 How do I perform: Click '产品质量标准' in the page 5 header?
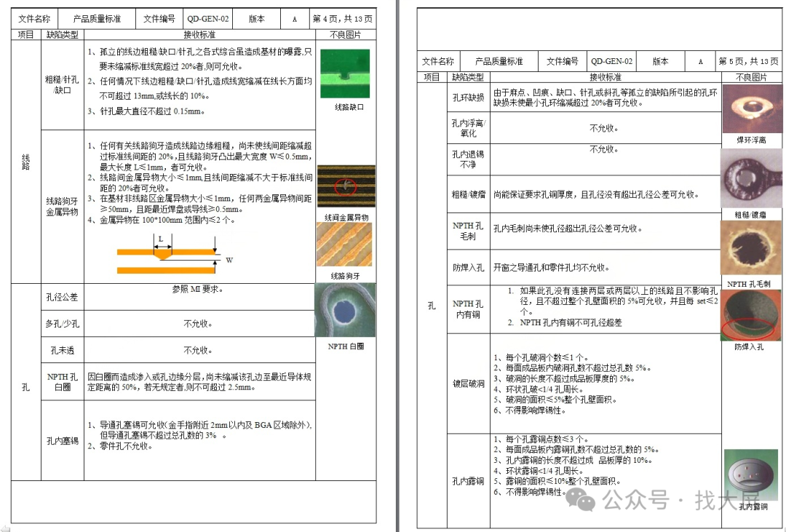tap(499, 61)
